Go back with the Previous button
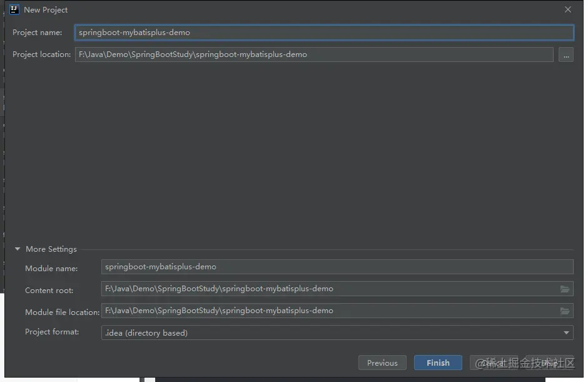The width and height of the screenshot is (588, 382). click(x=382, y=363)
